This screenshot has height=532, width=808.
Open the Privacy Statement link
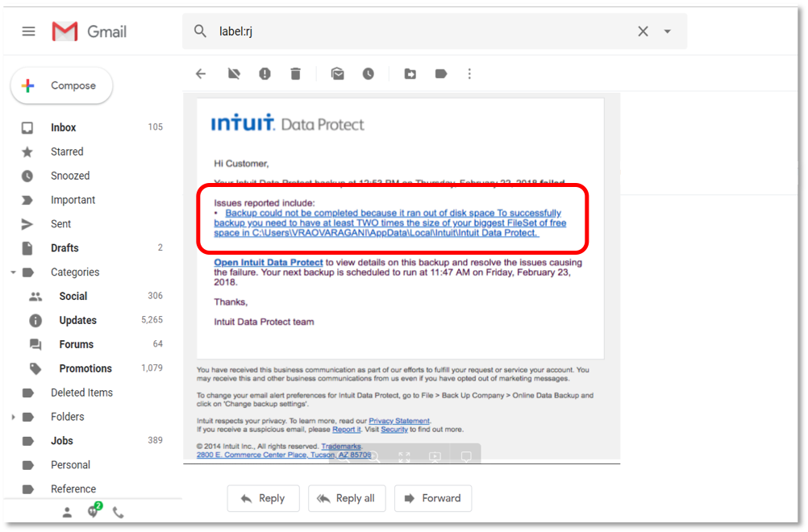click(399, 421)
